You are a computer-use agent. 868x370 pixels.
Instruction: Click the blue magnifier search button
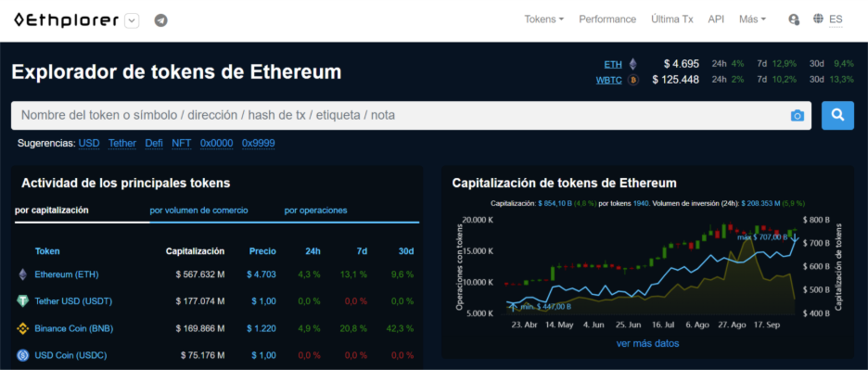837,115
